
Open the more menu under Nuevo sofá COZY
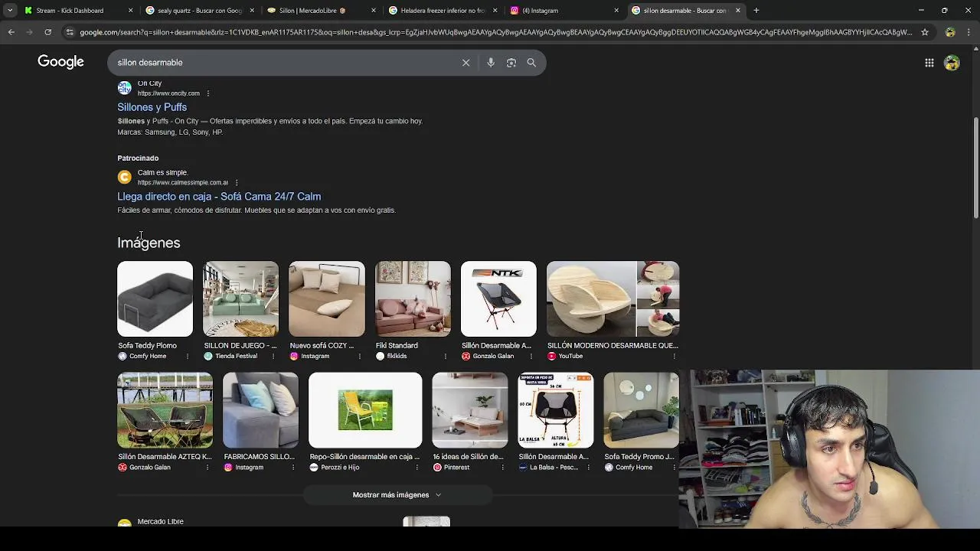point(359,356)
